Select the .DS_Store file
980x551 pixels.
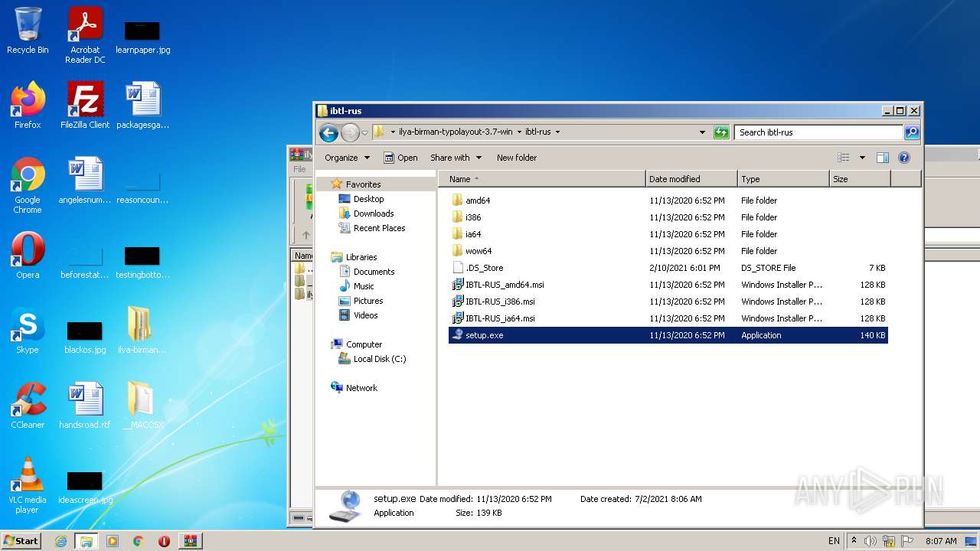pyautogui.click(x=668, y=268)
